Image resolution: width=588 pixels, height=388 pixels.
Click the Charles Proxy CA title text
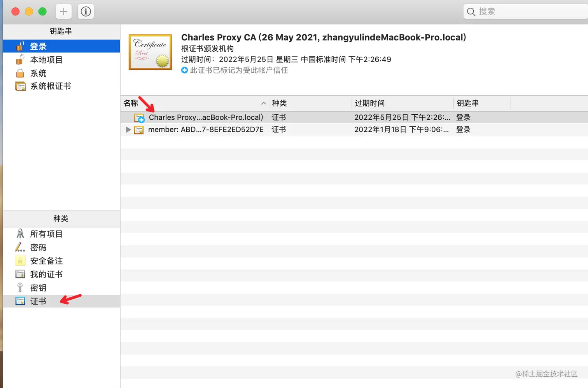tap(324, 37)
